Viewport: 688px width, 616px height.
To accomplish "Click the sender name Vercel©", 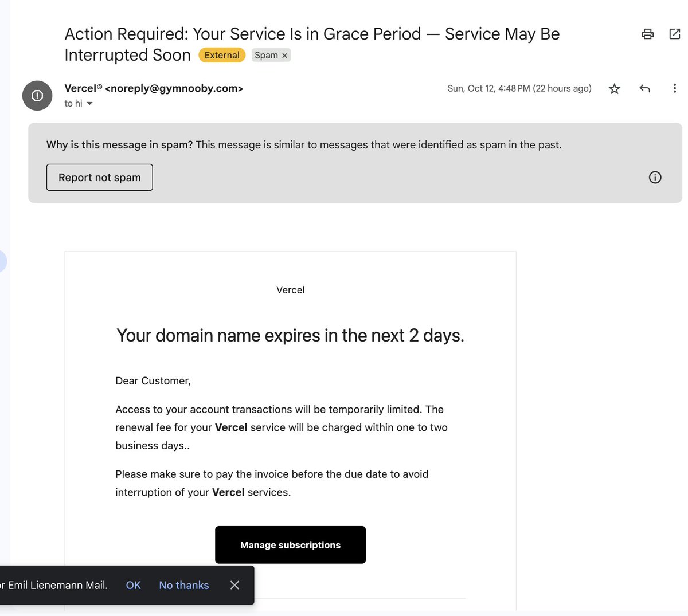I will pyautogui.click(x=83, y=88).
